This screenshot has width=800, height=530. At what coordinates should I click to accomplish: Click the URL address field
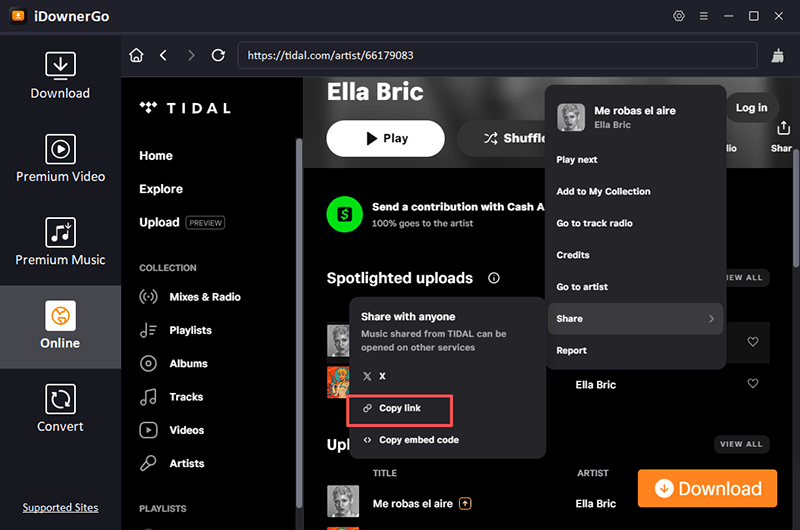497,55
